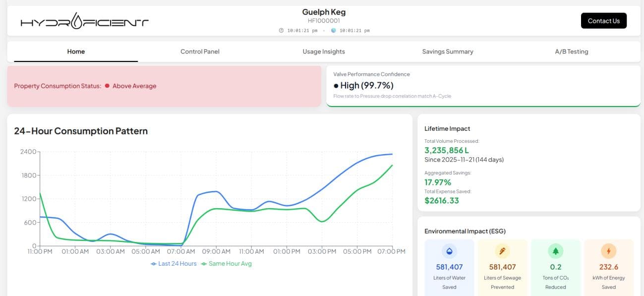Click the water drop icon above Liters of Water Saved
Screen dimensions: 644x296
pos(449,251)
